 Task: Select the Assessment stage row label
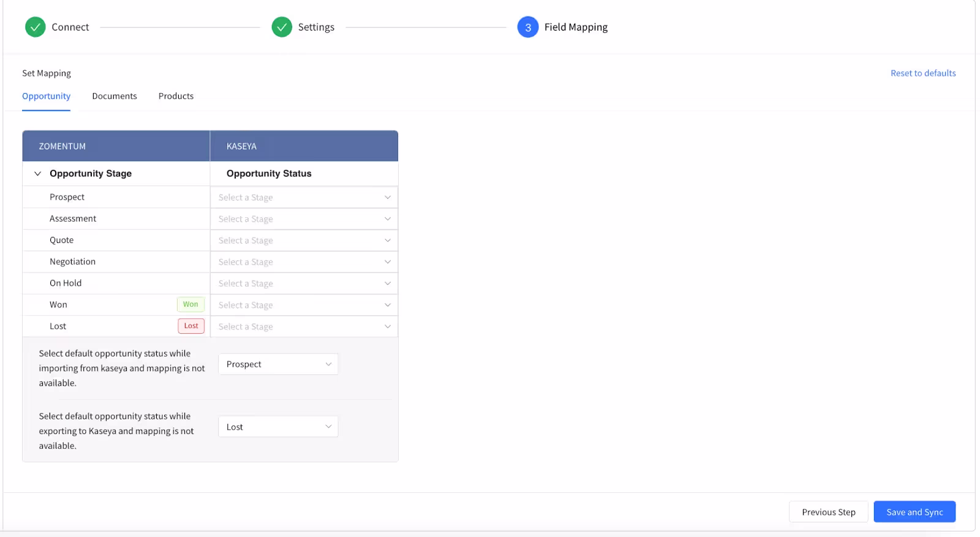[x=73, y=219]
